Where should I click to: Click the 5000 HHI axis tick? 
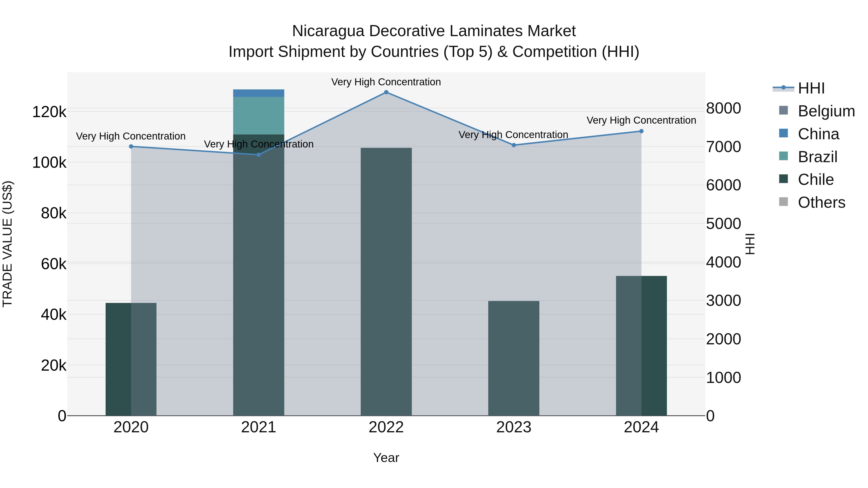click(x=723, y=224)
